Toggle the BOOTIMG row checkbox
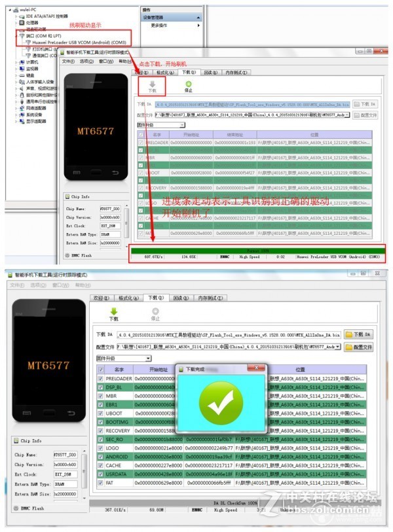The width and height of the screenshot is (393, 532). click(x=101, y=421)
